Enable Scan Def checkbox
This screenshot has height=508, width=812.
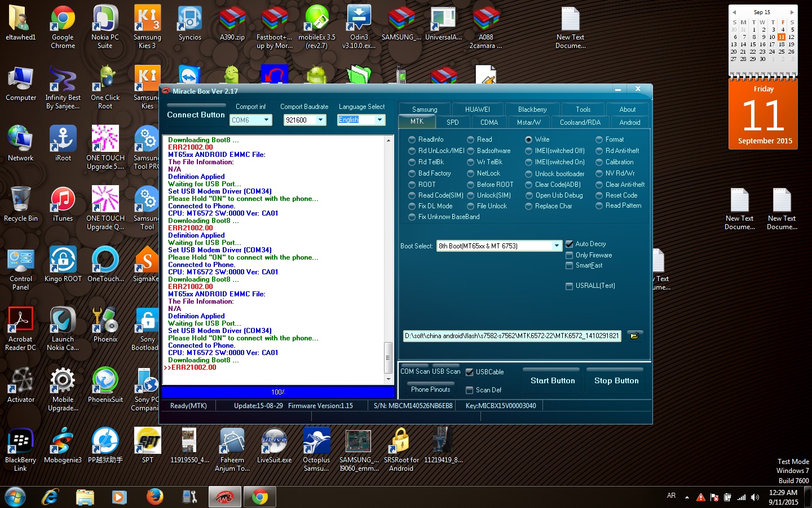click(470, 390)
